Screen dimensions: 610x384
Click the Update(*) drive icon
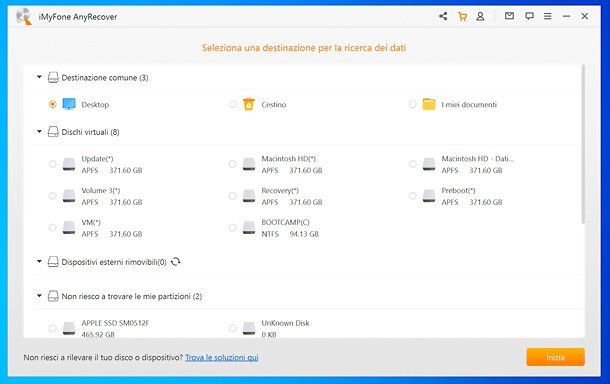coord(69,164)
